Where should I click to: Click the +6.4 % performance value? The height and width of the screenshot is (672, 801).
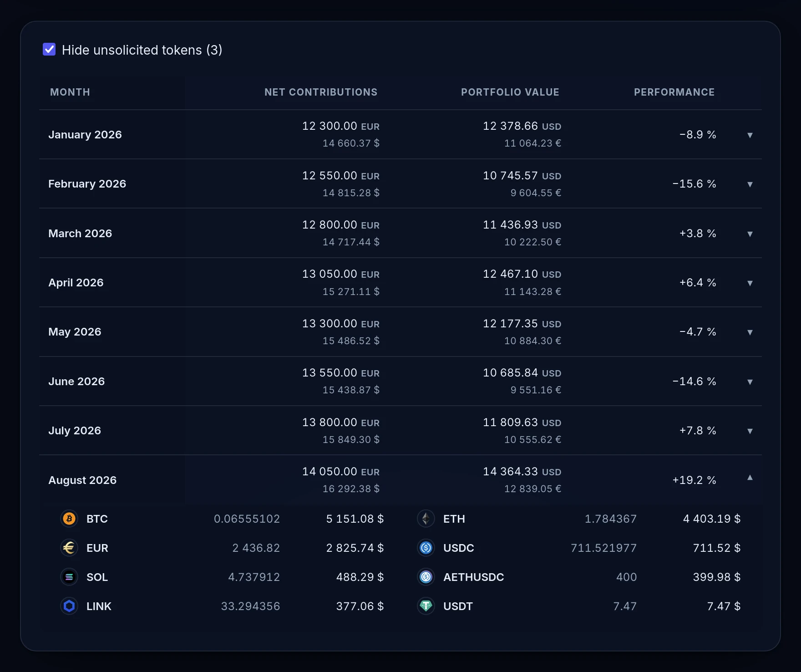[698, 283]
